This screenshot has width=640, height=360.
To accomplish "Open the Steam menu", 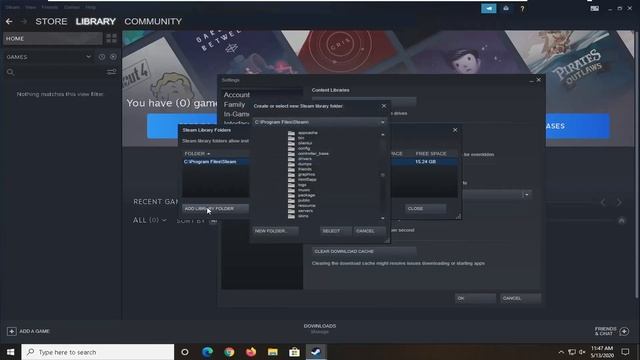I will coord(12,7).
